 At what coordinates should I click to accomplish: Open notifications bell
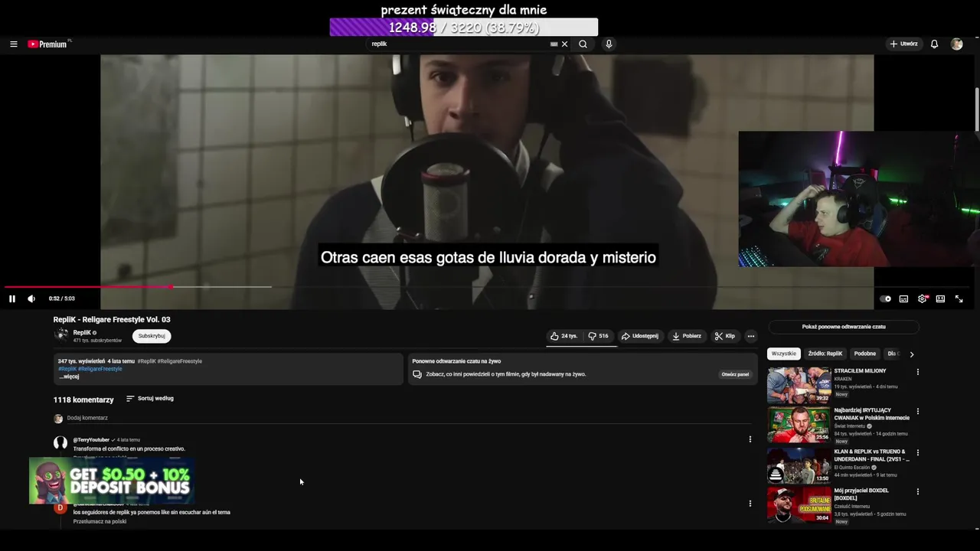pyautogui.click(x=934, y=44)
